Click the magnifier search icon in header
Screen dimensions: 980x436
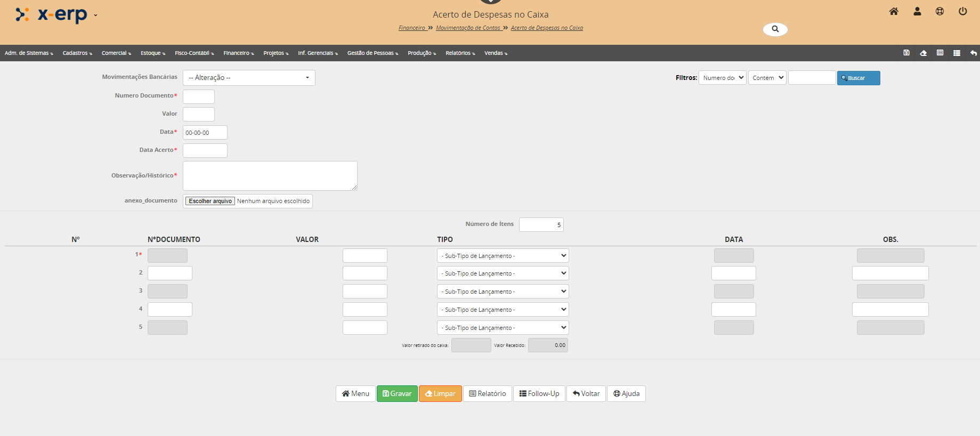coord(775,29)
